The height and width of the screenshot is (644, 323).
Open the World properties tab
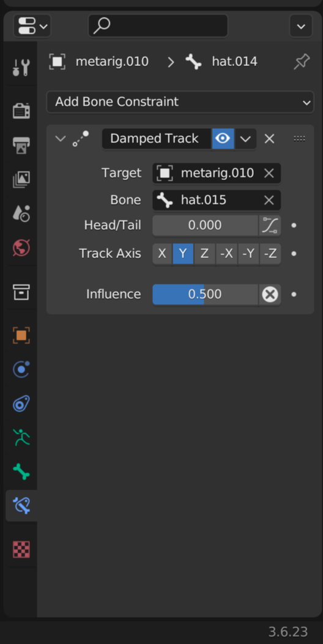(x=21, y=248)
